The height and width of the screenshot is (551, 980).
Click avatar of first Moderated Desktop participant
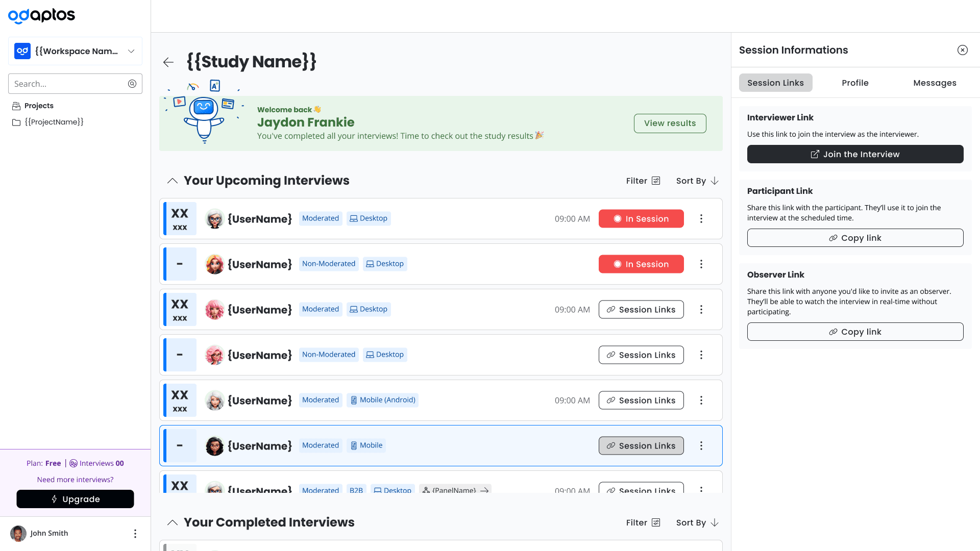click(x=215, y=219)
